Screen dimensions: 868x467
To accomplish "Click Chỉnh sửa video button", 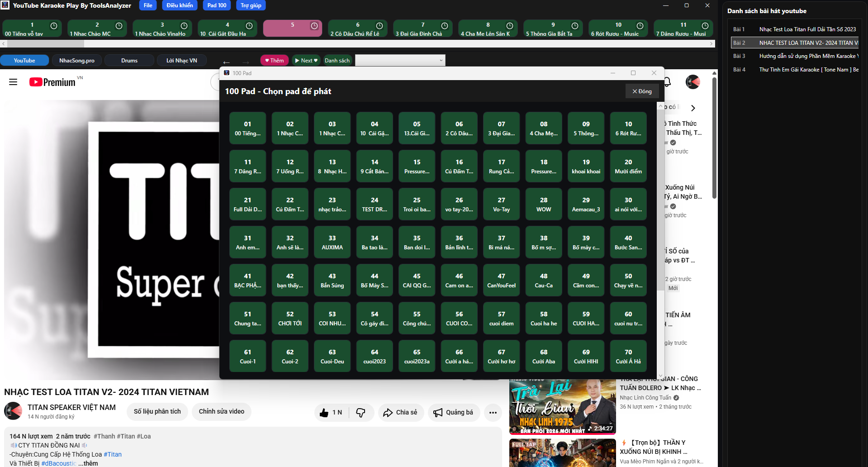I will (x=222, y=411).
